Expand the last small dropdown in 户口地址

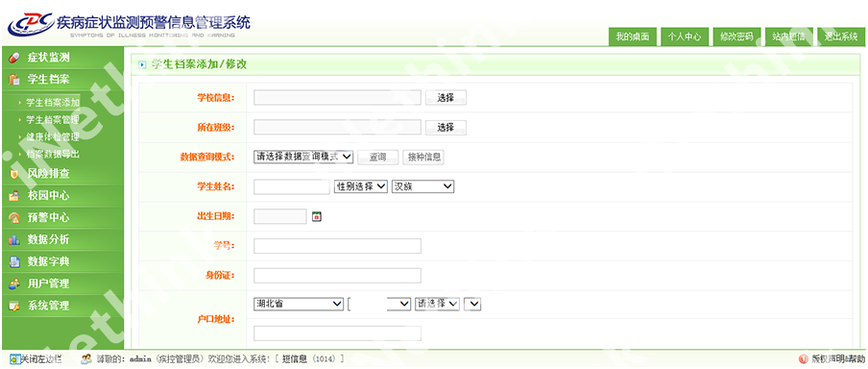point(472,305)
